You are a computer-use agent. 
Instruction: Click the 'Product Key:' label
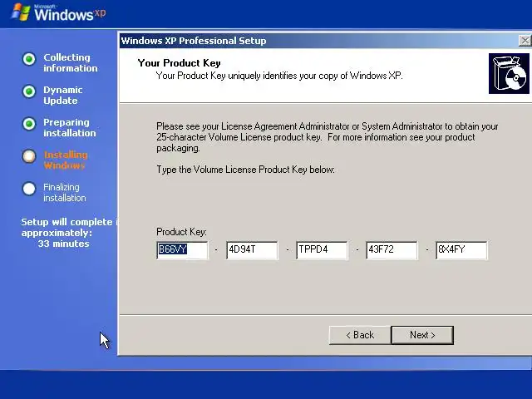pos(181,232)
